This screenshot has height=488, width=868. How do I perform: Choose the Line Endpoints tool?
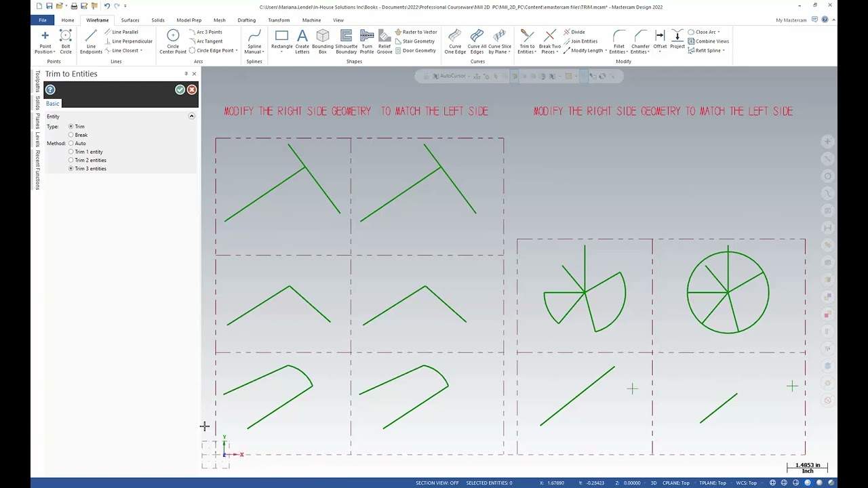click(91, 42)
